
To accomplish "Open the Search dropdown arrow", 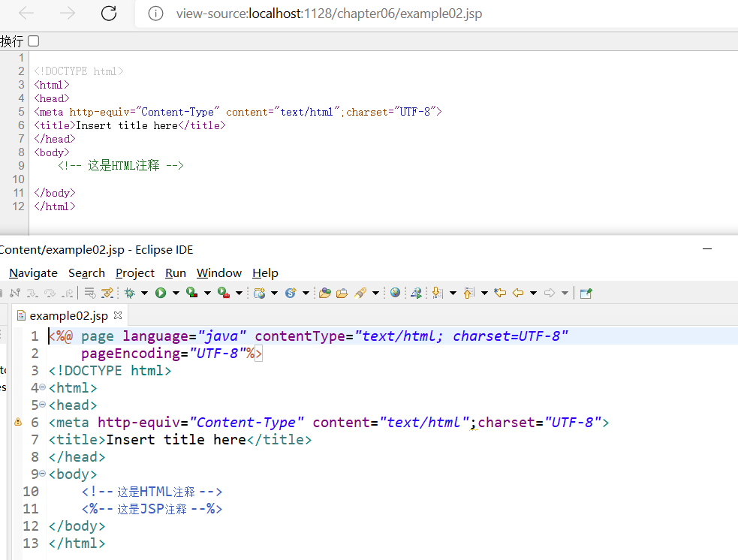I will 375,294.
